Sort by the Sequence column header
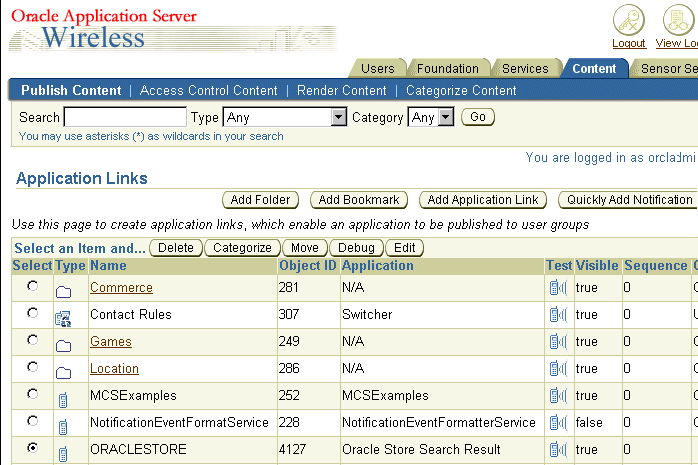The width and height of the screenshot is (698, 465). tap(656, 266)
